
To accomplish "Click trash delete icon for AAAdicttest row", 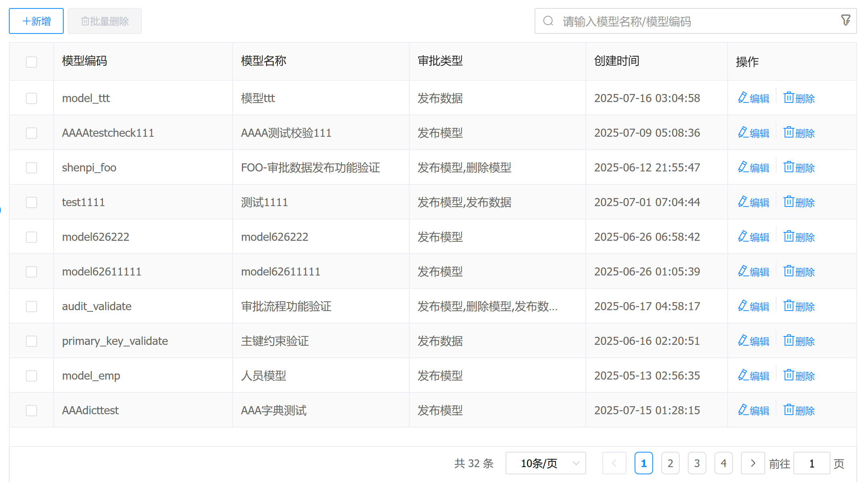I will [789, 410].
